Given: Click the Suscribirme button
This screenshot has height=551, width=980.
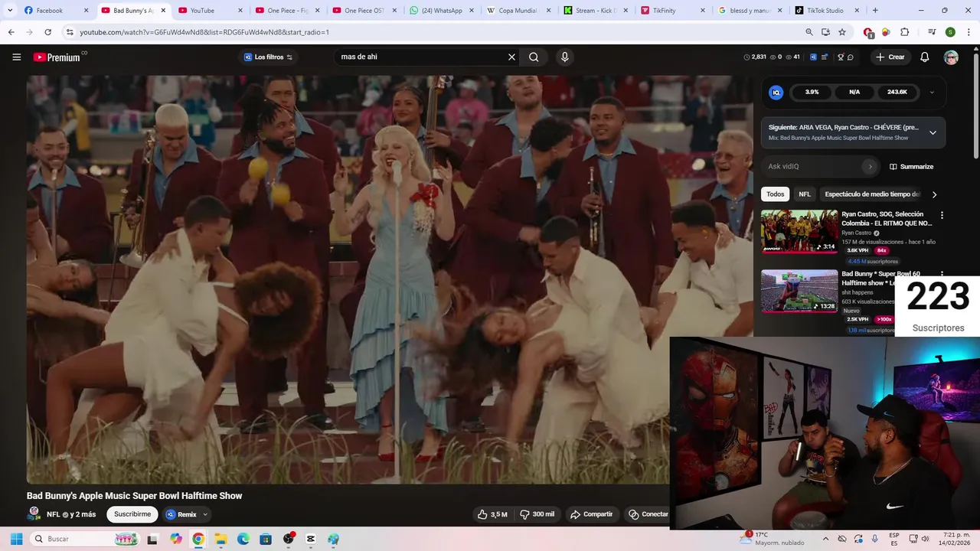Looking at the screenshot, I should (132, 514).
